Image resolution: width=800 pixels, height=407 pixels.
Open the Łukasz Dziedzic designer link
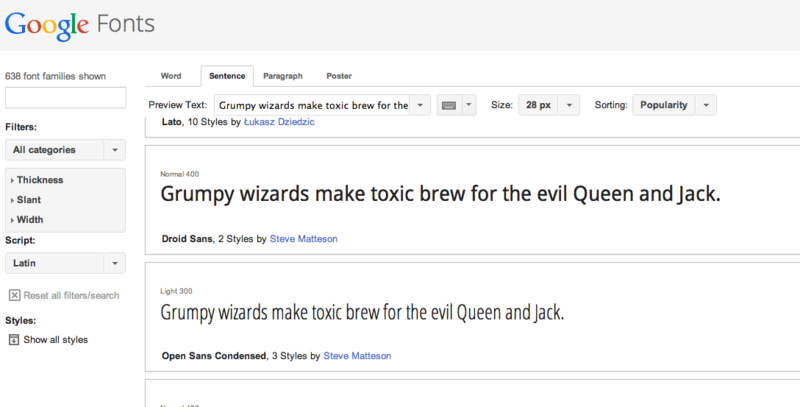(x=279, y=122)
